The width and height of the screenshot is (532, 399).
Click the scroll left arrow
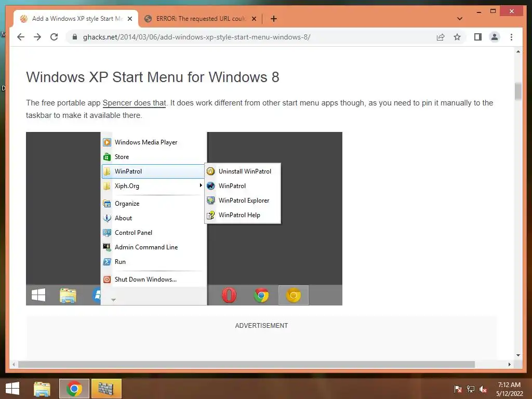(14, 364)
